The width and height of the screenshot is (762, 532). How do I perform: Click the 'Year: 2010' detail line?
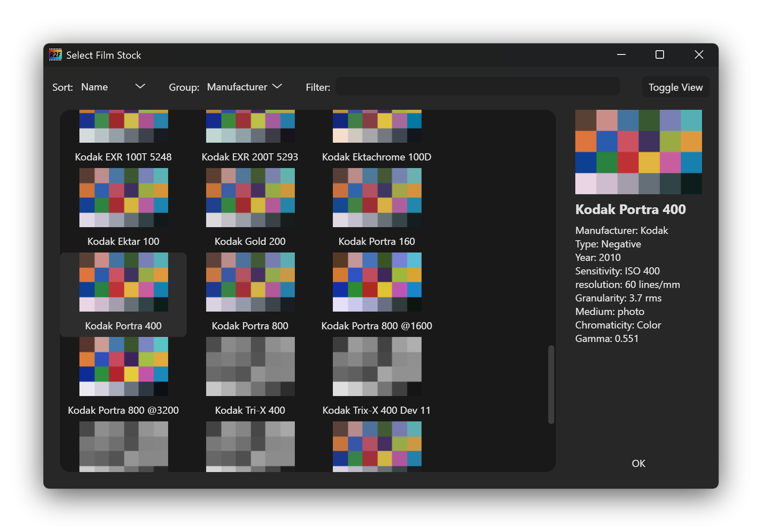pyautogui.click(x=598, y=258)
